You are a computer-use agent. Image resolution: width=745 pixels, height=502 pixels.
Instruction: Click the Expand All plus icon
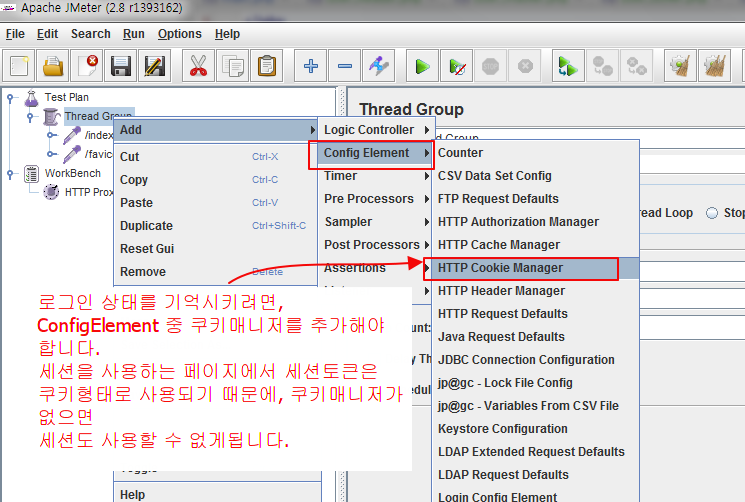point(311,66)
